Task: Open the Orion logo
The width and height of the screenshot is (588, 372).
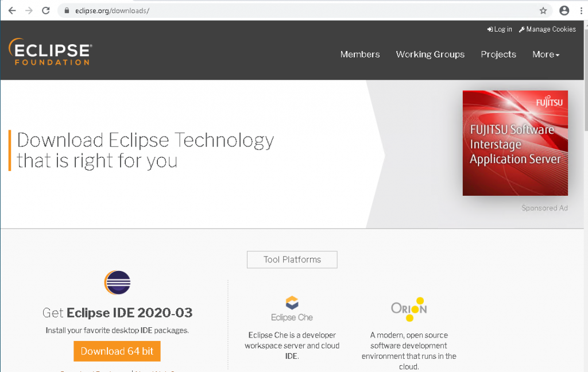Action: (409, 309)
